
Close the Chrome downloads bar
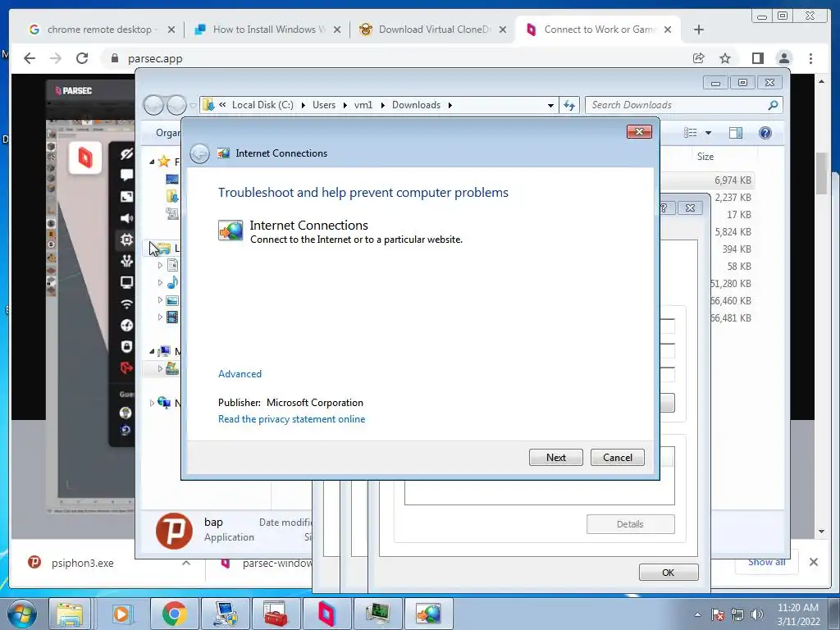pos(813,562)
